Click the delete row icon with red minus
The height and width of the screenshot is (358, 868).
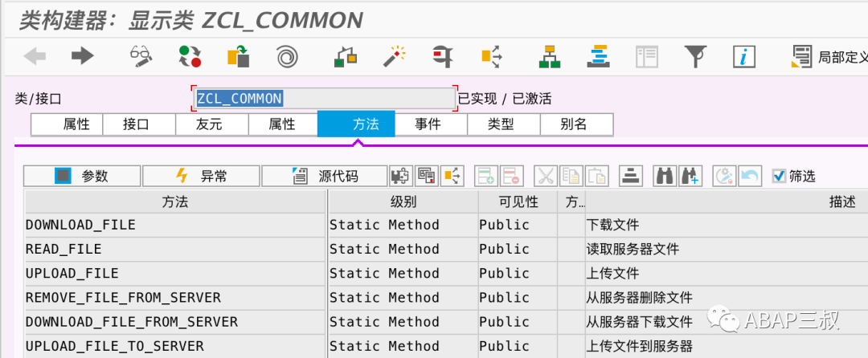(512, 177)
